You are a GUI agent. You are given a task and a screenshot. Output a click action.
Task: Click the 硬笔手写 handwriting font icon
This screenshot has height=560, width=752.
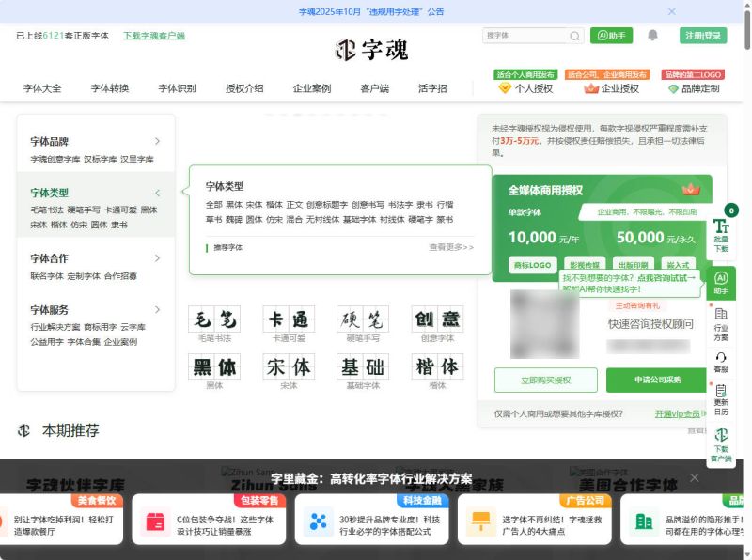[363, 319]
